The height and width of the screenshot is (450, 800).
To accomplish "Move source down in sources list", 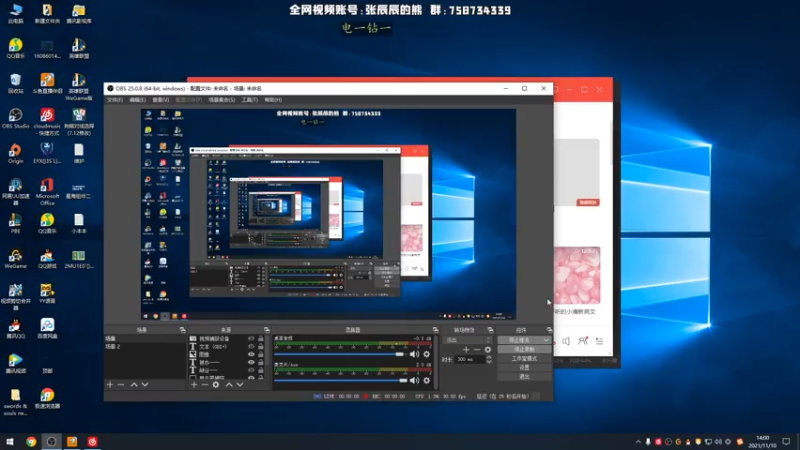I will [240, 385].
